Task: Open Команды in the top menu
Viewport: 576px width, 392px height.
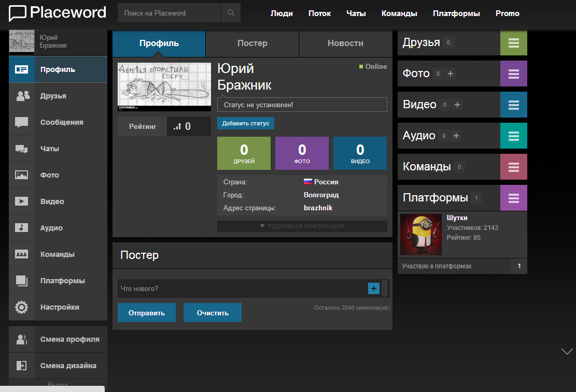Action: pyautogui.click(x=399, y=13)
